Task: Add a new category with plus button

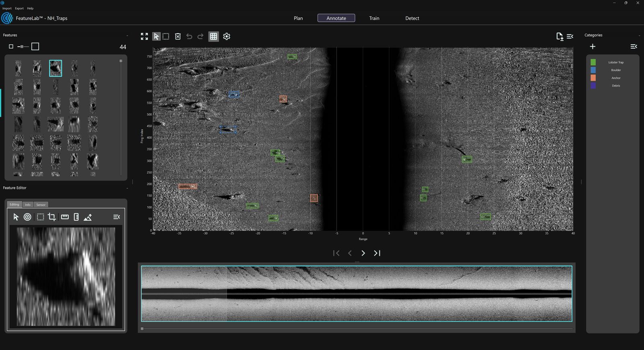Action: [592, 47]
